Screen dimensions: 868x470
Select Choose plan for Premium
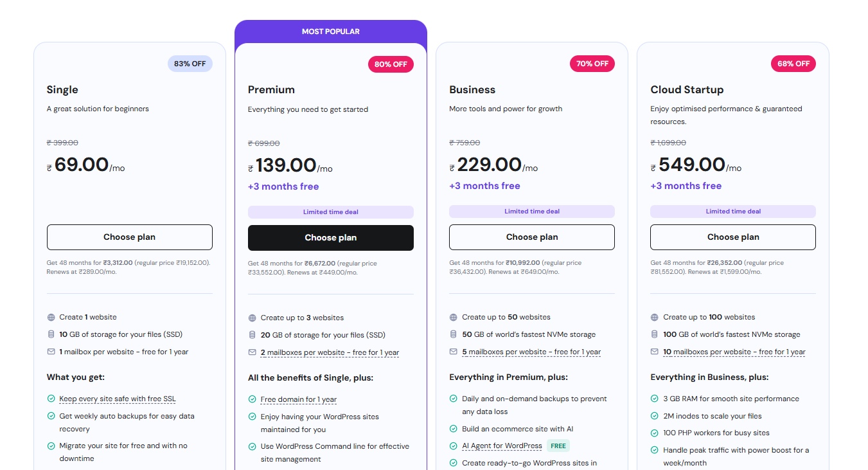(x=330, y=238)
